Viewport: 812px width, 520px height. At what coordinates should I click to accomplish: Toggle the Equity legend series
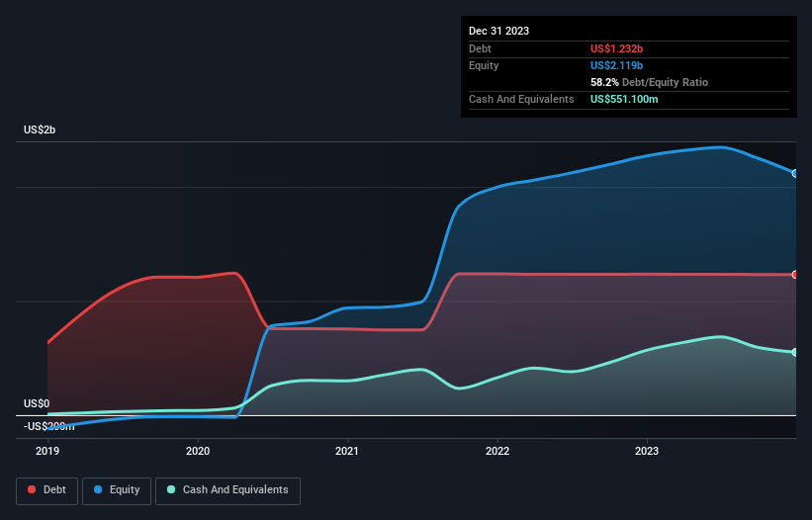click(x=117, y=490)
